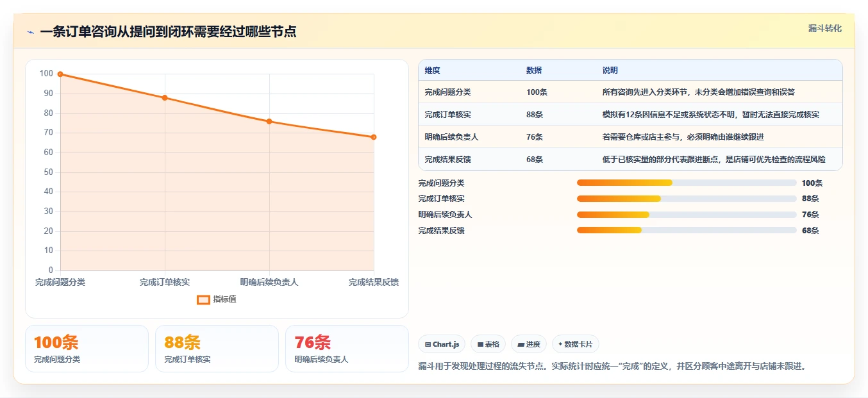Click the 完成结果反馈 progress bar
868x398 pixels.
pos(687,230)
